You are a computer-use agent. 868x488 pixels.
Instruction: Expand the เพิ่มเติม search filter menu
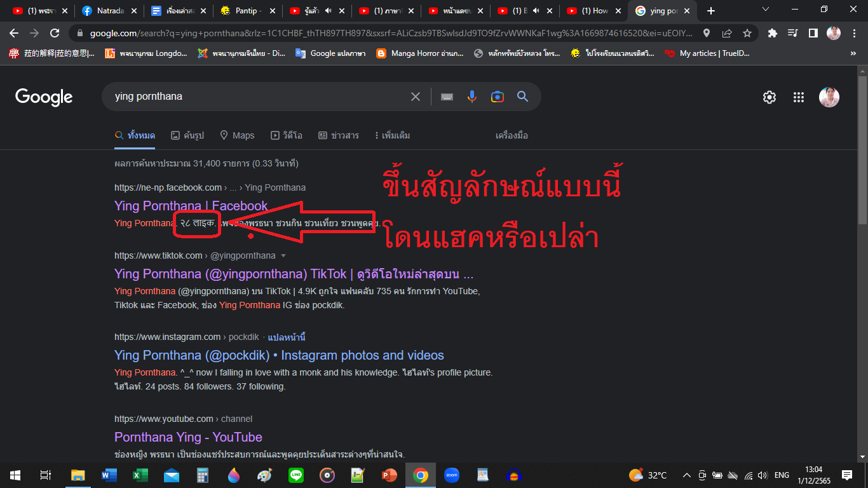click(392, 135)
